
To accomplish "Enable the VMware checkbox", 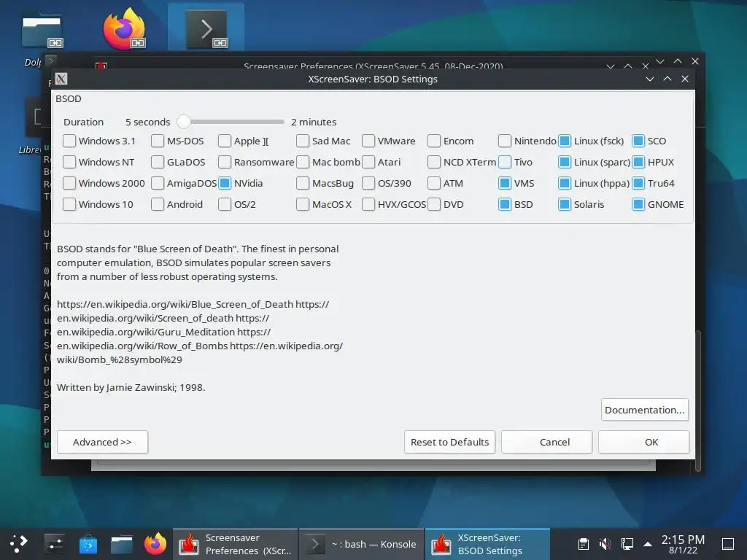I will pyautogui.click(x=368, y=141).
